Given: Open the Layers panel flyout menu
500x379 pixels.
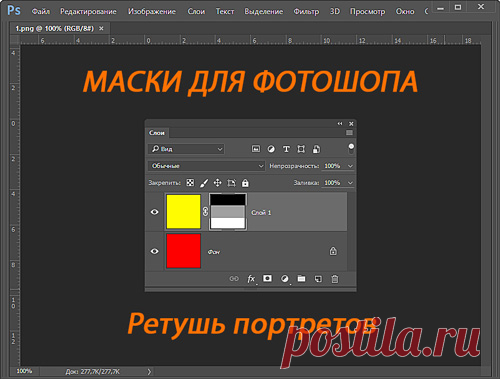Looking at the screenshot, I should pos(349,133).
